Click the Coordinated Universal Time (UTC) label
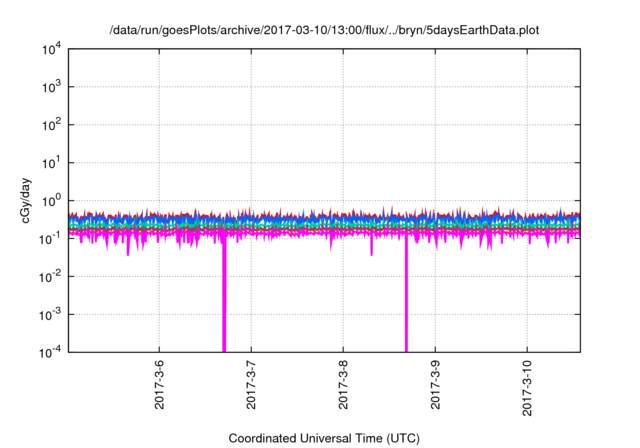The image size is (640, 448). 324,438
